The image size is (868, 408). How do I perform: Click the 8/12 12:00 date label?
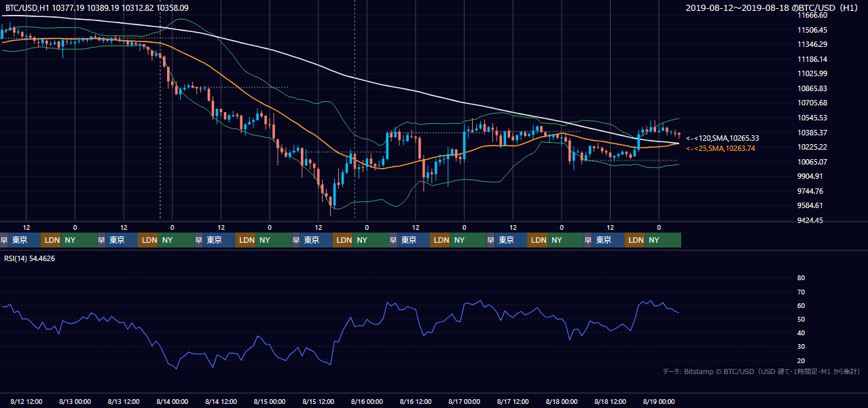pos(26,401)
